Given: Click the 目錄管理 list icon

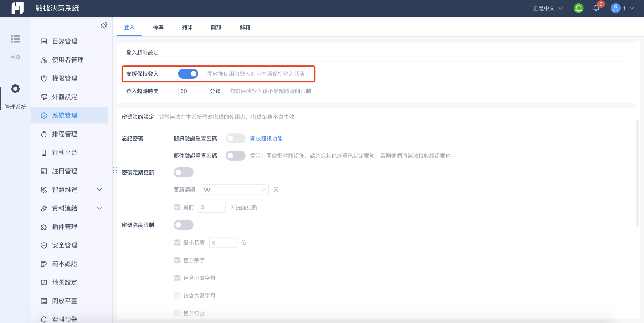Looking at the screenshot, I should (44, 41).
